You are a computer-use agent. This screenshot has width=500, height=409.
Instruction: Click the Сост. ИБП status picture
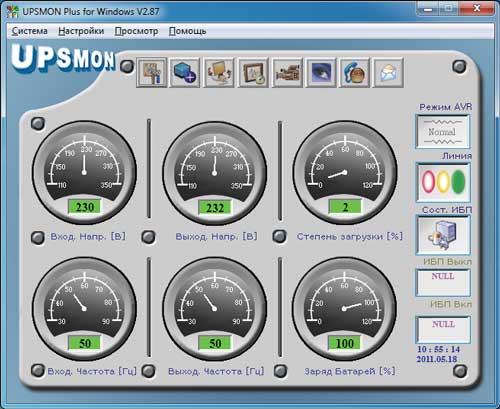pos(443,235)
